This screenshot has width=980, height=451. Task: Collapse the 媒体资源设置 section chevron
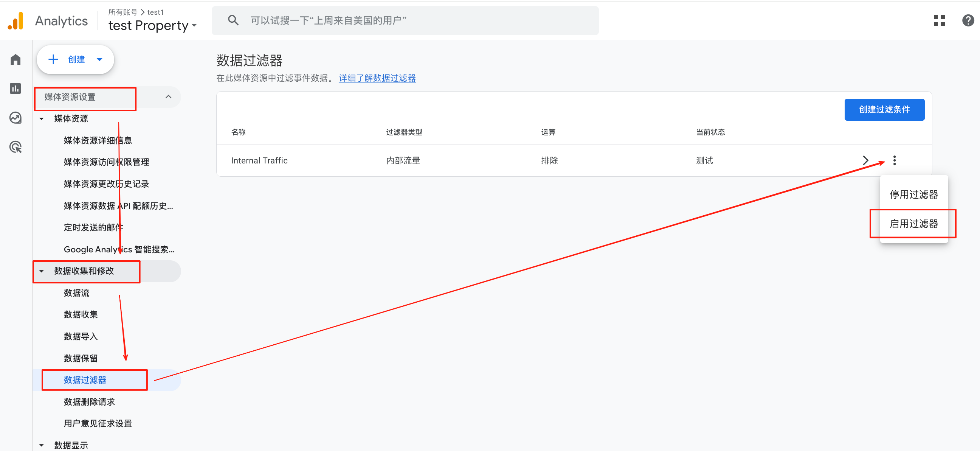pos(169,97)
